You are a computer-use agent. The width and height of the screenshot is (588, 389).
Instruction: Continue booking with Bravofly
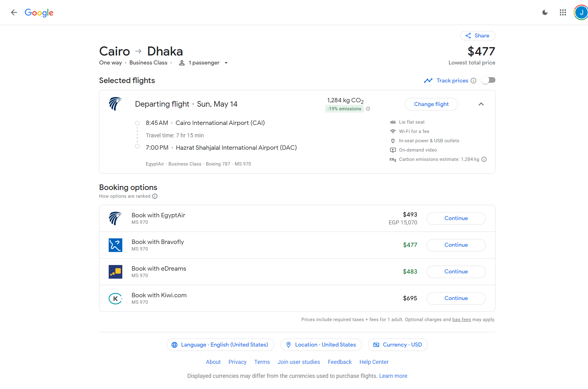[456, 245]
